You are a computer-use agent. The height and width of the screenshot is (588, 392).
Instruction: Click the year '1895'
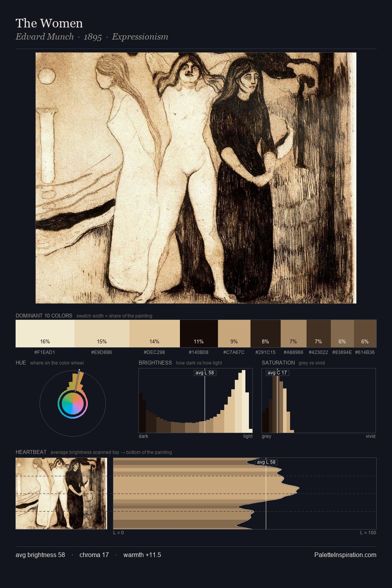93,37
